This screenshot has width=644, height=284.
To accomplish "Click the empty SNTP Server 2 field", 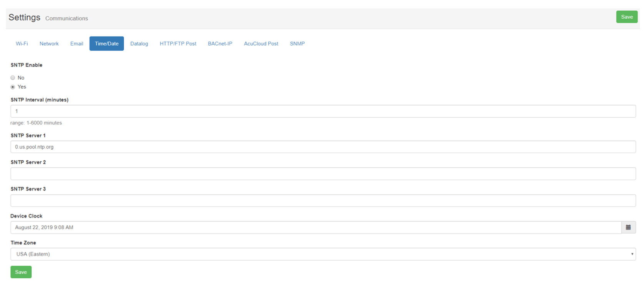I will click(x=323, y=174).
